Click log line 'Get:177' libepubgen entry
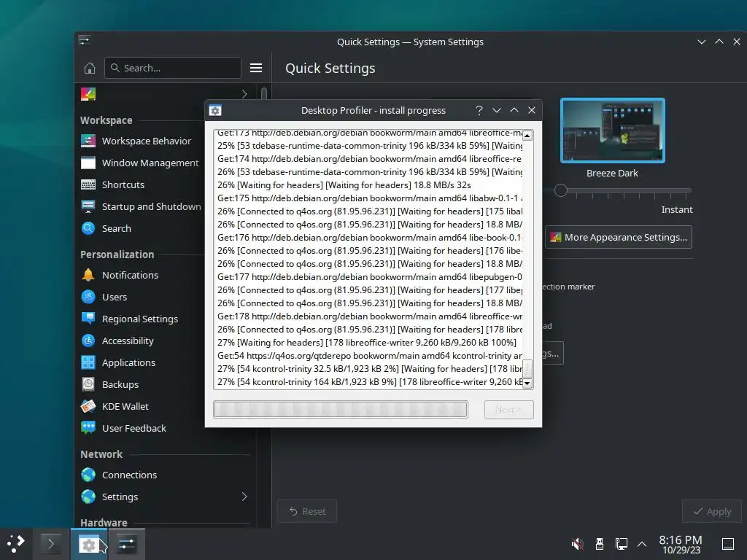This screenshot has width=747, height=560. click(370, 276)
